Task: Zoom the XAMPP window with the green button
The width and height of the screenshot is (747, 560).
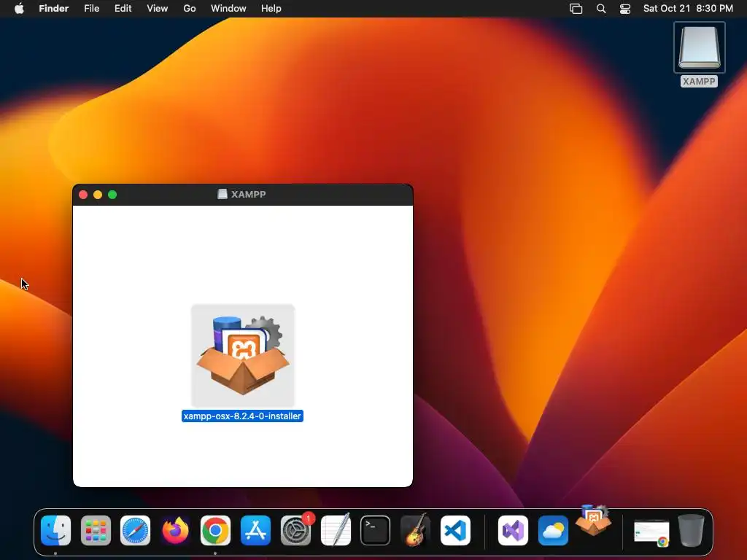Action: point(112,195)
